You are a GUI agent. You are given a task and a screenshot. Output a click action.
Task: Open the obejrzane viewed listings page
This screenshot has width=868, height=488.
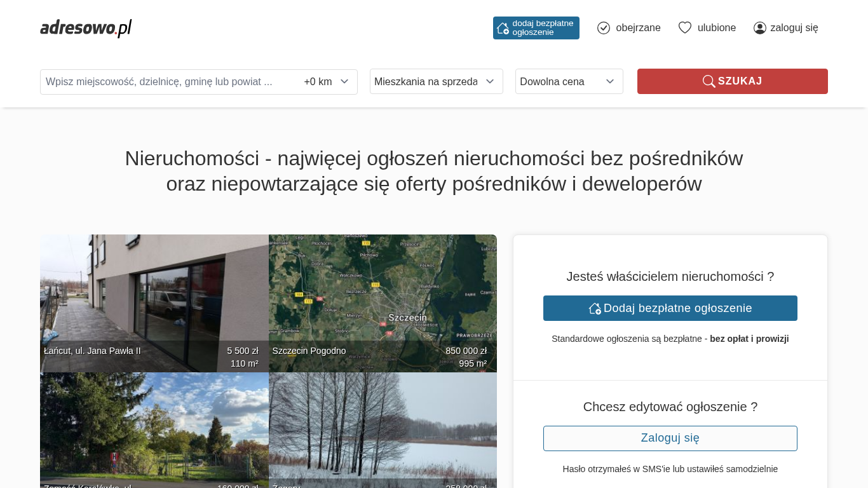click(x=637, y=28)
